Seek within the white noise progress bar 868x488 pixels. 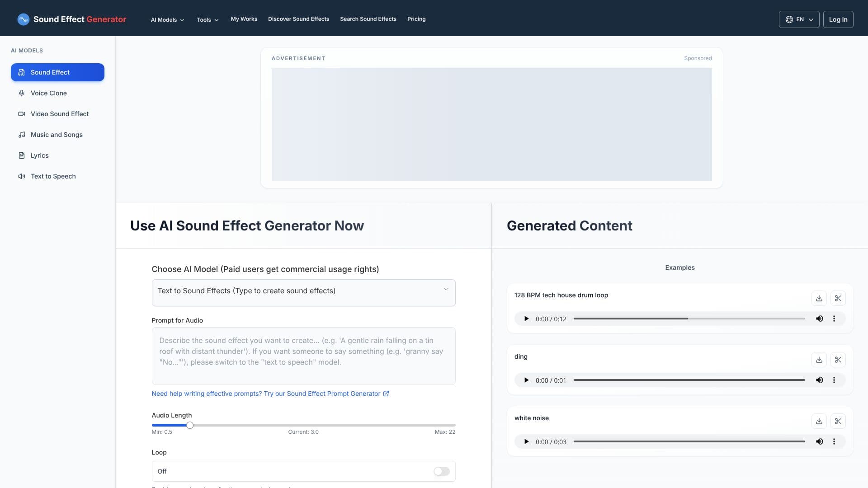pos(689,441)
